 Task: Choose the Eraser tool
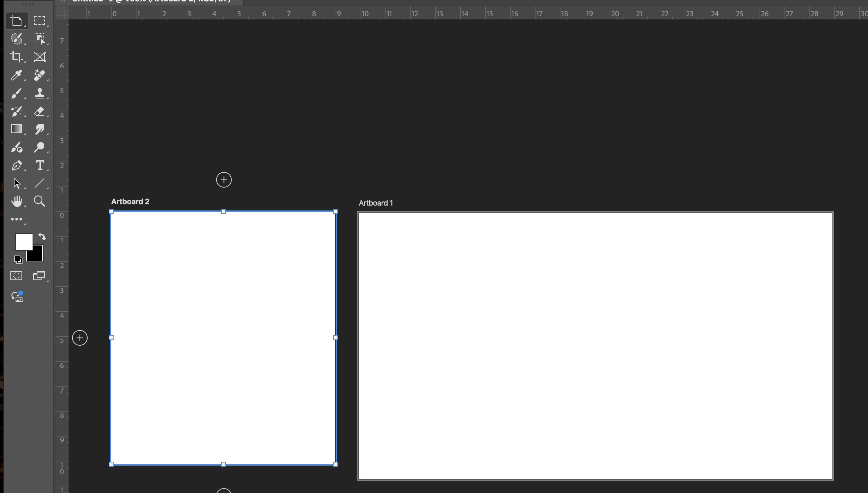coord(39,111)
